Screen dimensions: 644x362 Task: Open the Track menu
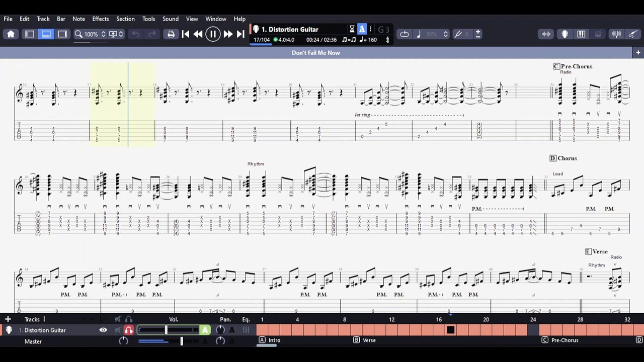coord(43,19)
